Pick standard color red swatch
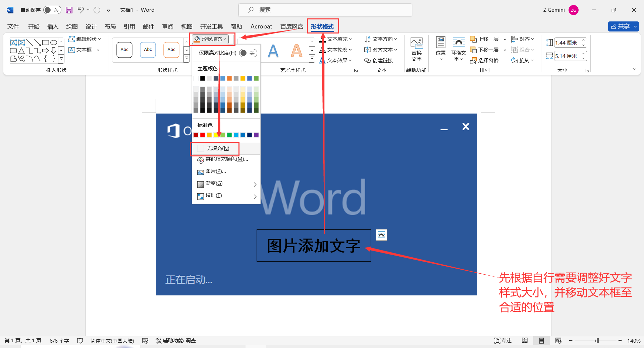Screen dimensions: 644x348 point(203,135)
